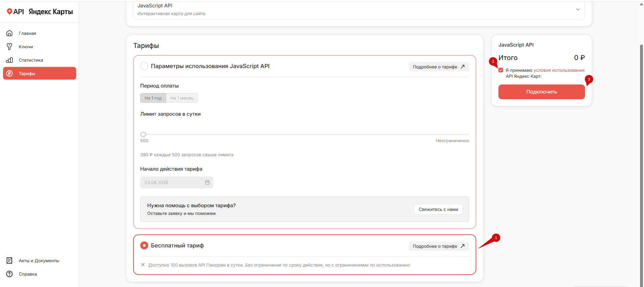Click the Подключить button
Screen dimensions: 644x287
[542, 92]
